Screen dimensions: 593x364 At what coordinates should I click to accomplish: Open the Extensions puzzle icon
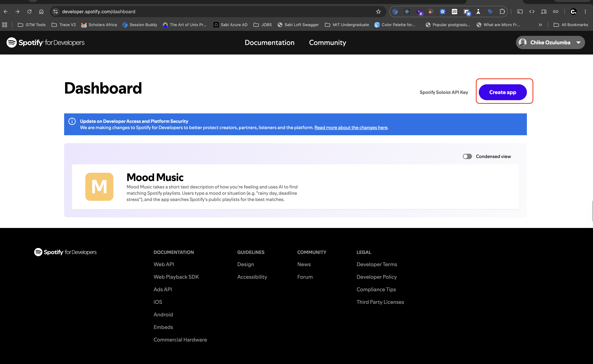coord(502,12)
